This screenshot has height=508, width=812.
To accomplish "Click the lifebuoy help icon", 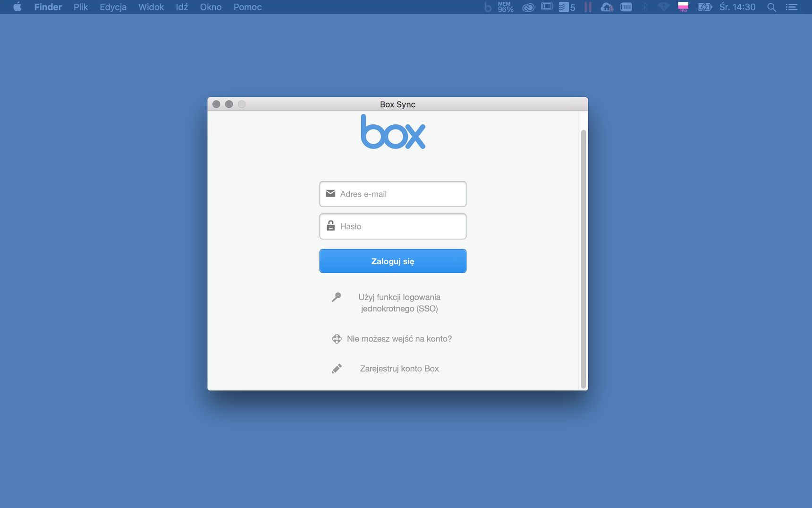I will 337,339.
